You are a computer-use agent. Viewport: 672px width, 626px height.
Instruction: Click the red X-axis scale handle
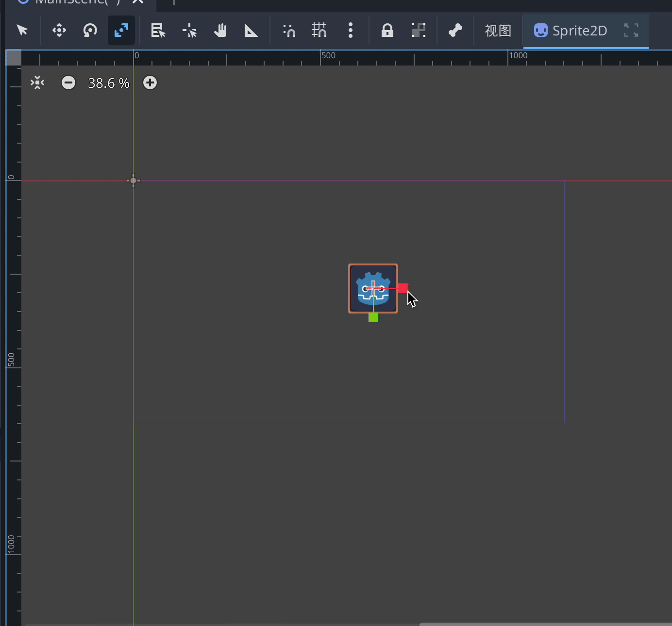(403, 288)
